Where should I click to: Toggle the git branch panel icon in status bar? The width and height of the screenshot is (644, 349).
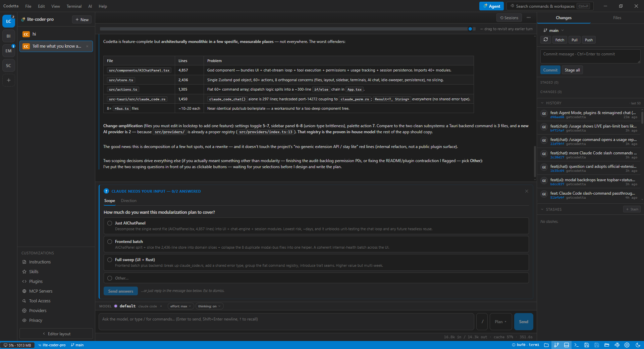556,345
